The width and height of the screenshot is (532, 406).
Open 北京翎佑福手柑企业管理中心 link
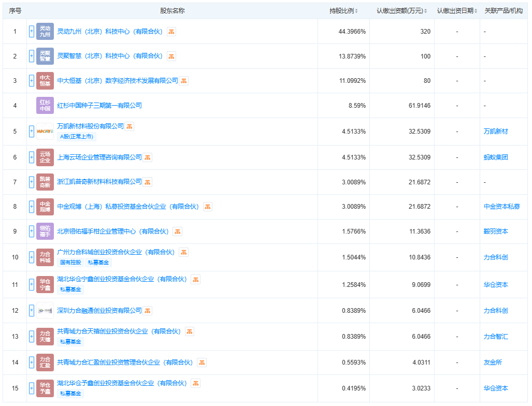pyautogui.click(x=112, y=231)
